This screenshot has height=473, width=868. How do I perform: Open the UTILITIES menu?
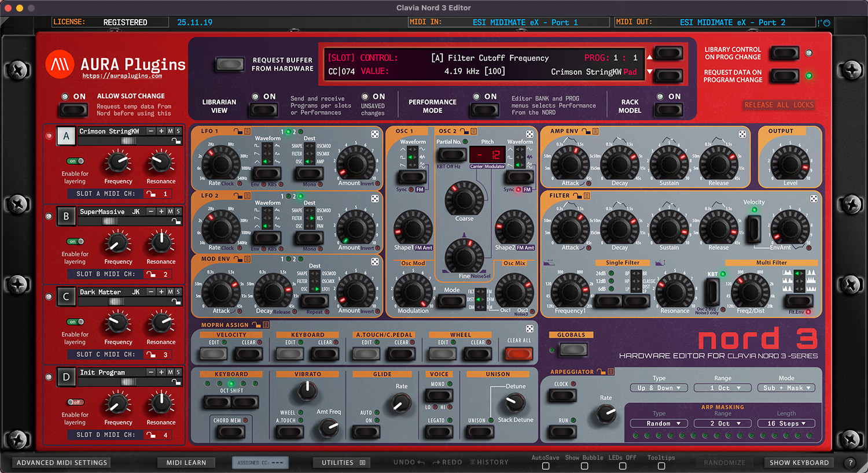click(341, 462)
